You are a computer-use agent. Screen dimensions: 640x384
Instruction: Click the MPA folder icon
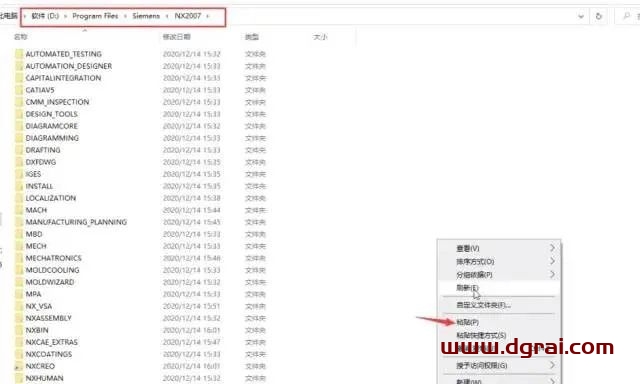click(19, 294)
